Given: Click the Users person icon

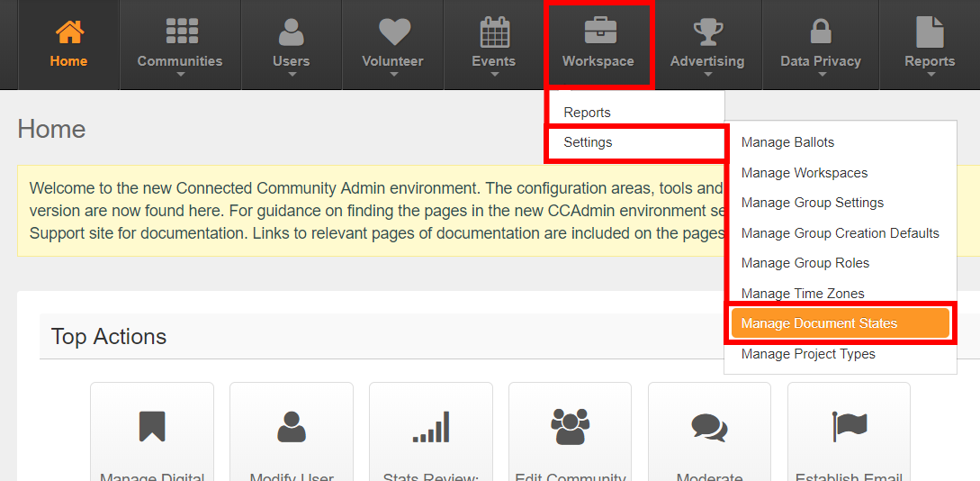Looking at the screenshot, I should pyautogui.click(x=291, y=32).
